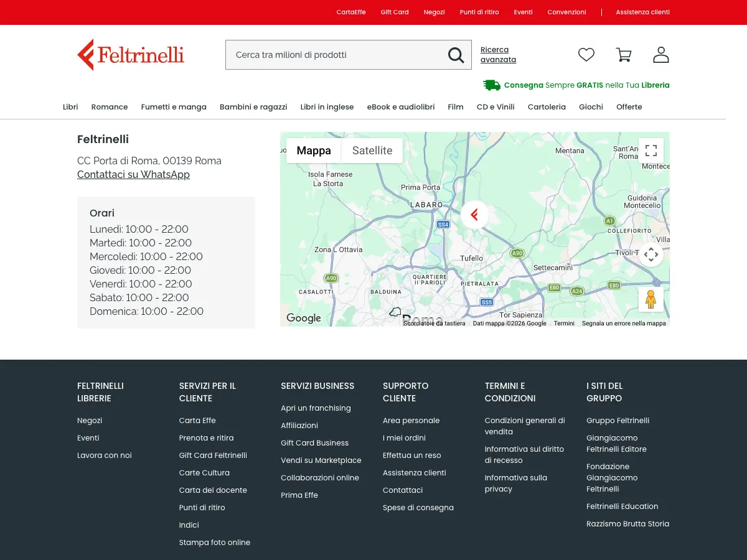Open Informativa sul diritto di recesso
Viewport: 747px width, 560px height.
point(524,455)
